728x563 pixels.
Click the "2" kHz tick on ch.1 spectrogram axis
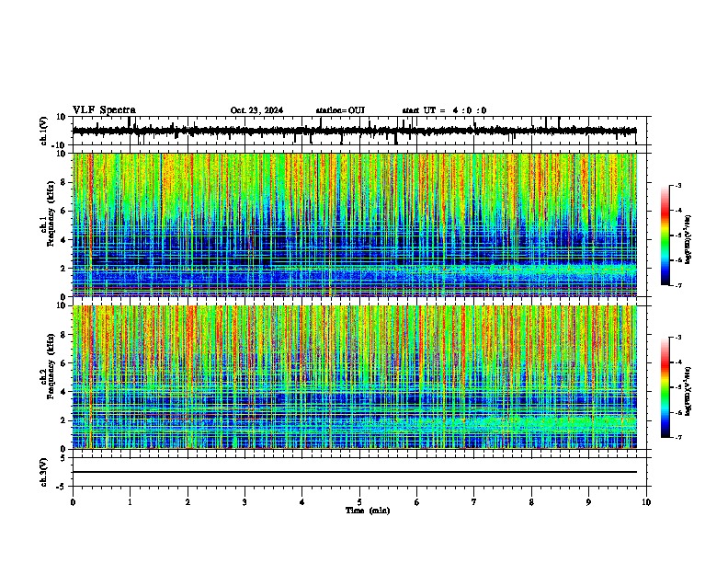(x=64, y=268)
